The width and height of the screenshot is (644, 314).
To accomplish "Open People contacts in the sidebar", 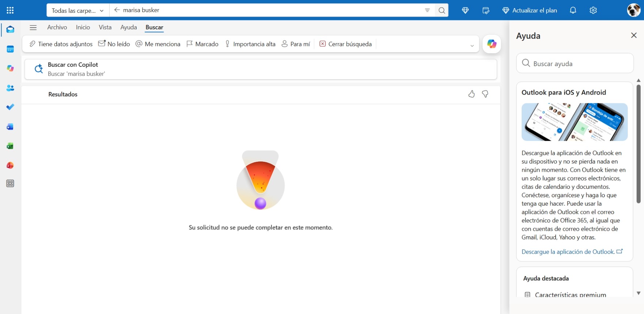I will point(10,88).
